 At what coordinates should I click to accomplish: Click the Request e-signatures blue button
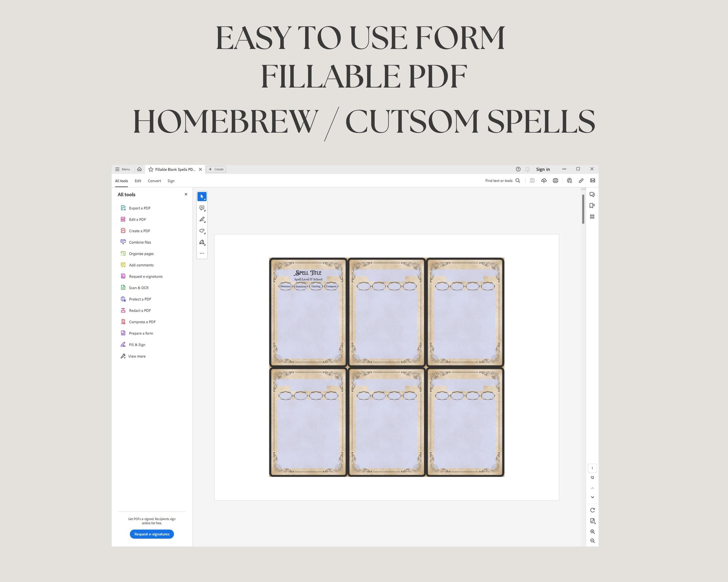click(152, 534)
